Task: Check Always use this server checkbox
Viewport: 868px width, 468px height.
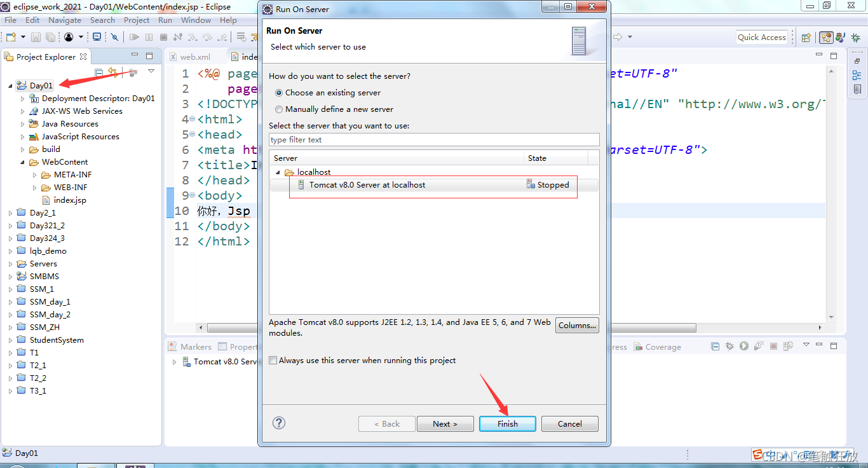Action: coord(273,361)
